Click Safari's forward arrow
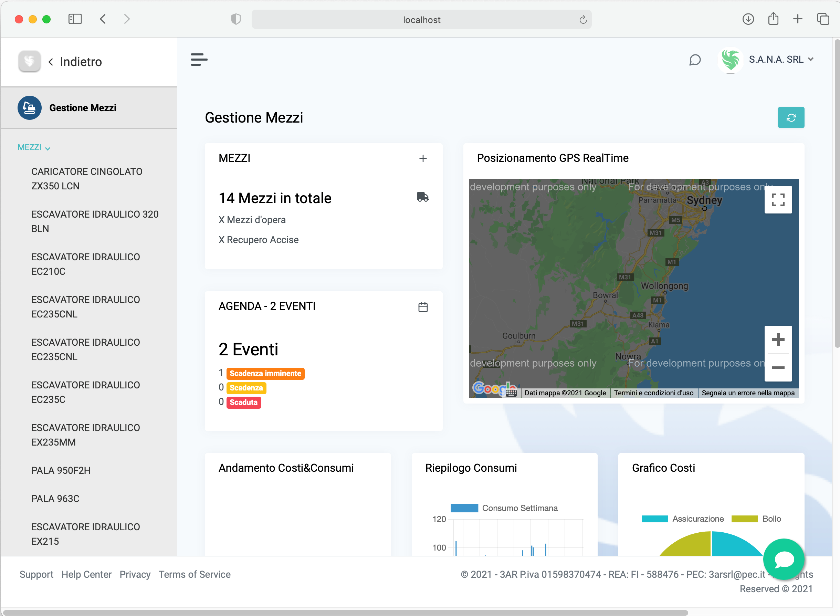The image size is (840, 616). click(x=127, y=19)
